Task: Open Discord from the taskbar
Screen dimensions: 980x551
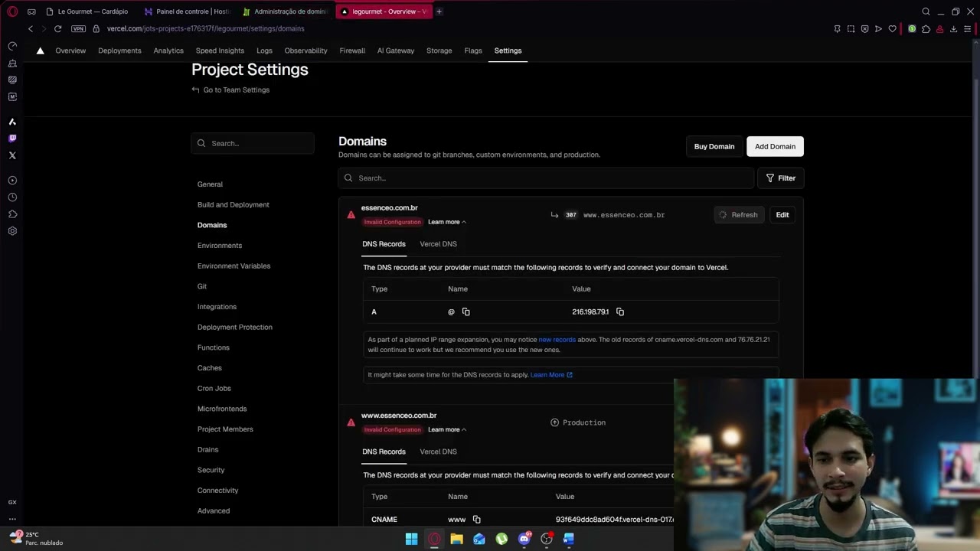Action: click(524, 539)
